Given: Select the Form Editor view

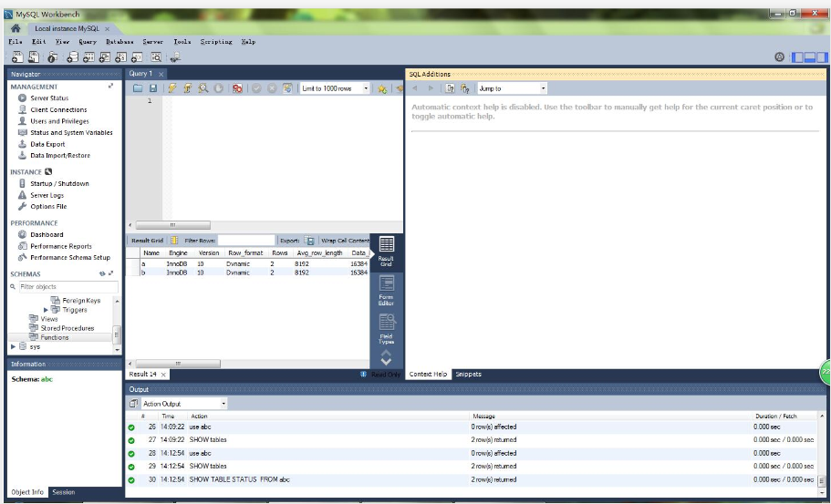Looking at the screenshot, I should [x=387, y=291].
